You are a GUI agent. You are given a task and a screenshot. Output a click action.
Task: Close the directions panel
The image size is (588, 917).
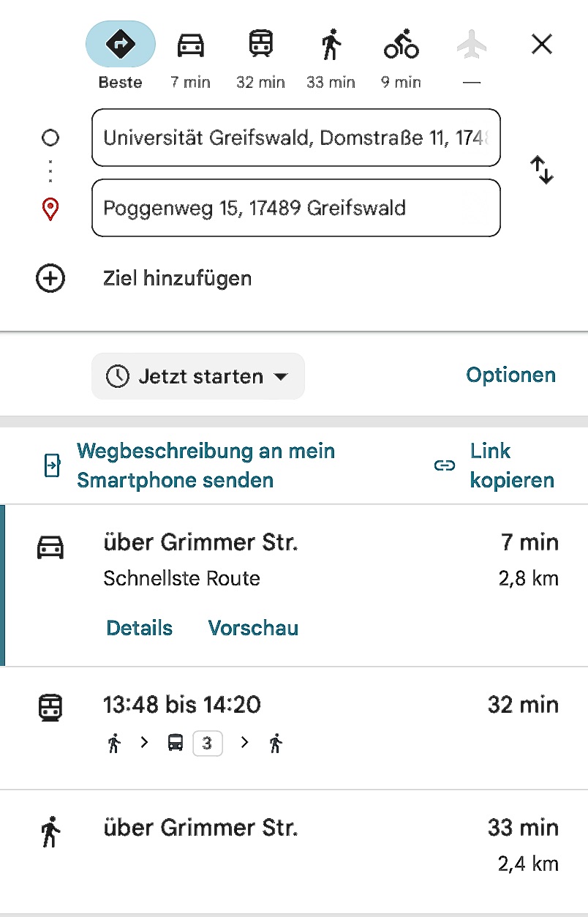[x=541, y=45]
